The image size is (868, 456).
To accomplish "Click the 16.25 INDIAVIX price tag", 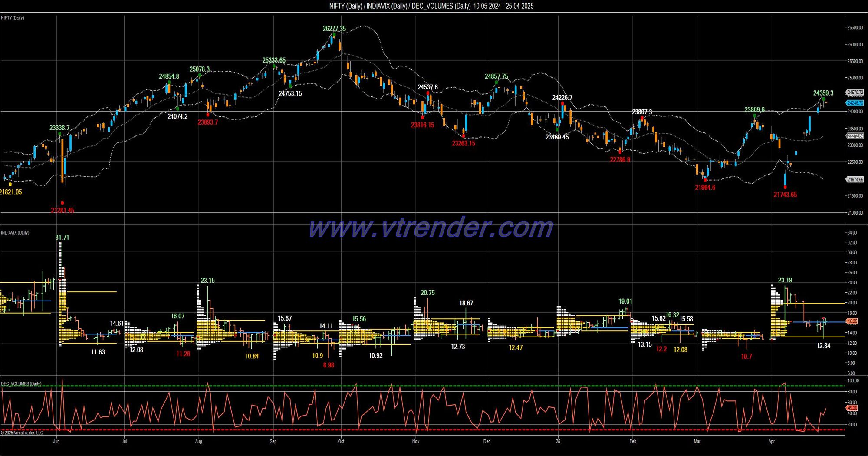I will tap(852, 321).
